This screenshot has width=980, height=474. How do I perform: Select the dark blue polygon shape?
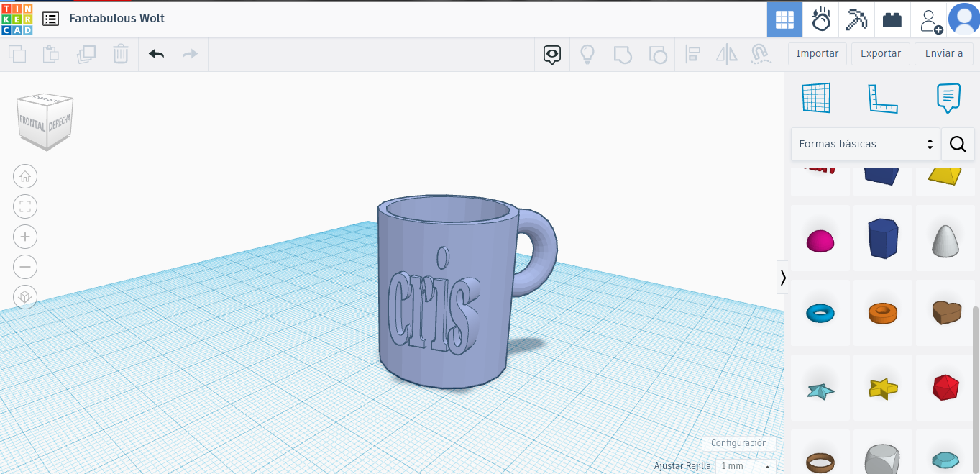883,239
